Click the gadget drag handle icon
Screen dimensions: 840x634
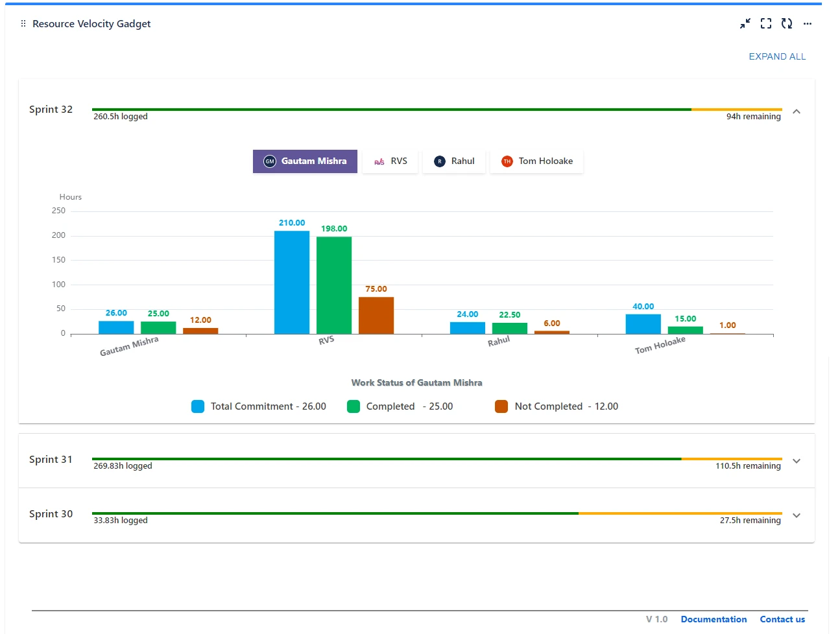tap(23, 23)
